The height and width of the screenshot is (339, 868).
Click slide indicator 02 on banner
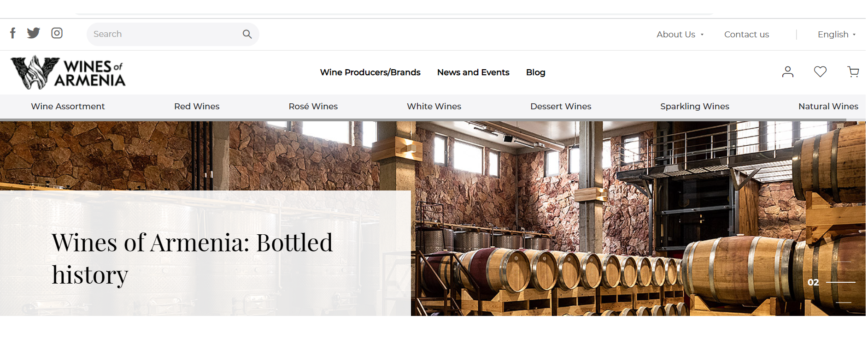click(x=813, y=282)
